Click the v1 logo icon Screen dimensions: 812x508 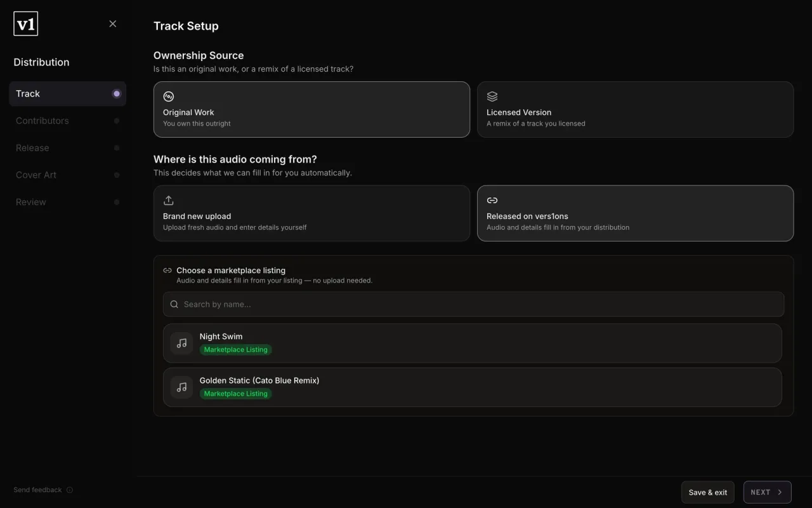pyautogui.click(x=25, y=23)
